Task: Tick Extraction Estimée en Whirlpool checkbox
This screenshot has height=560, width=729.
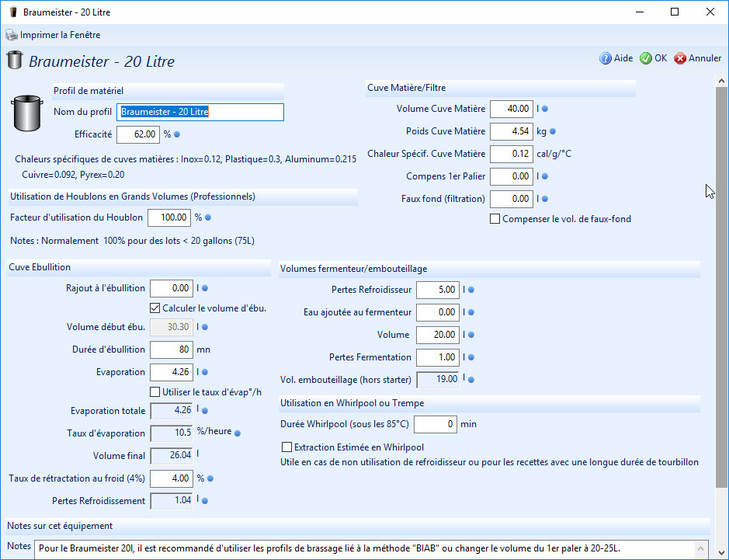Action: click(x=286, y=447)
